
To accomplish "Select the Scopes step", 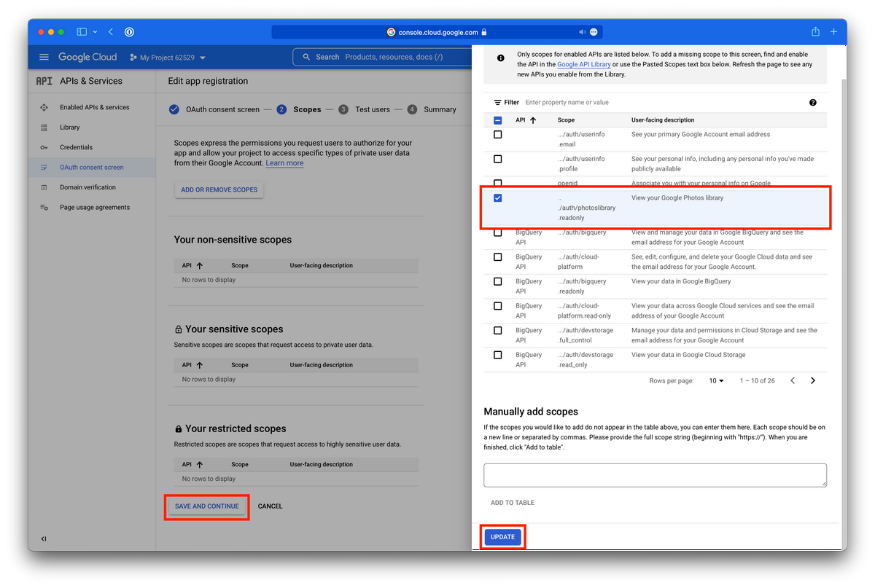I will (299, 109).
